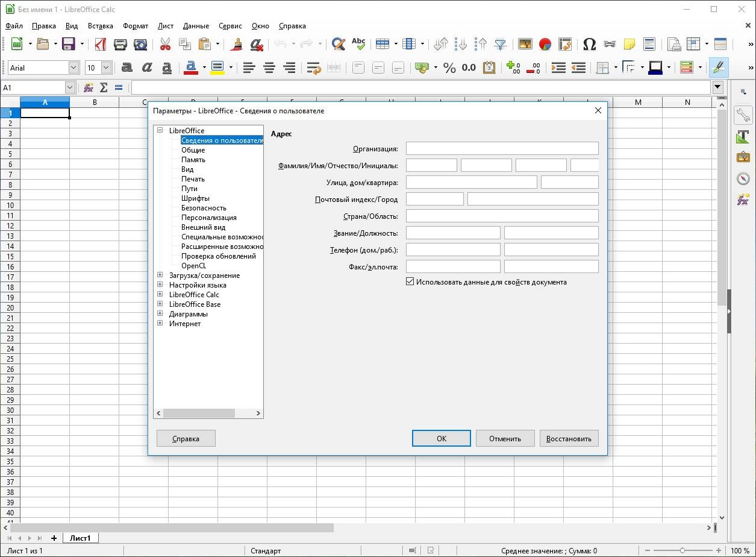Open sidebar Navigator compass icon
This screenshot has width=756, height=557.
(x=743, y=178)
